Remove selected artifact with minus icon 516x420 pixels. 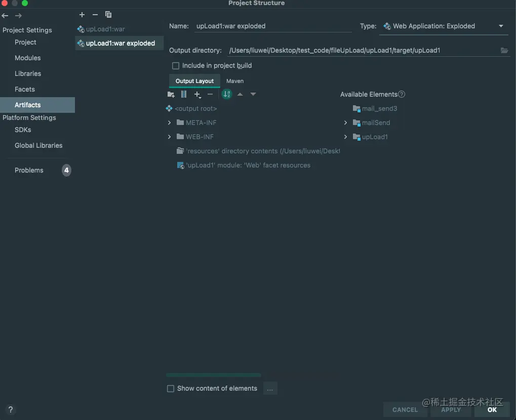pyautogui.click(x=95, y=15)
